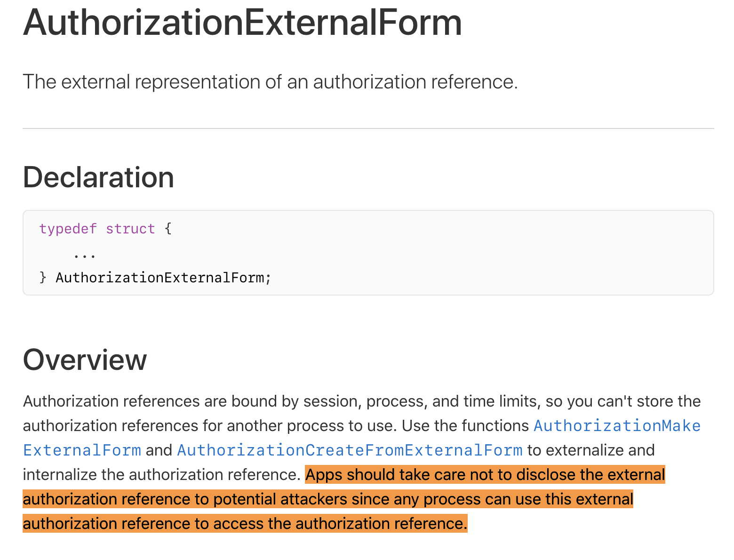Click the Overview section heading
The image size is (734, 560).
85,360
